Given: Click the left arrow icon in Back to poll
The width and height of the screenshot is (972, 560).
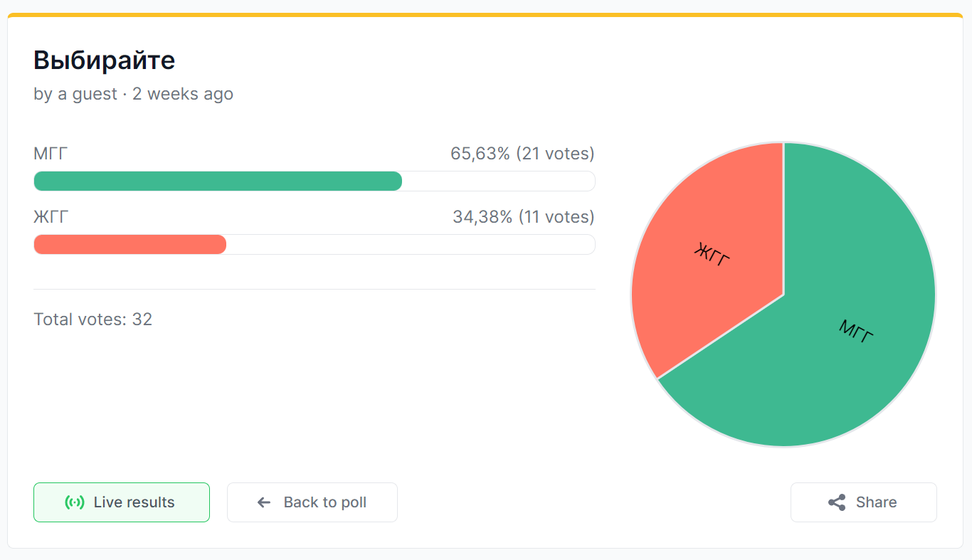Looking at the screenshot, I should tap(264, 502).
